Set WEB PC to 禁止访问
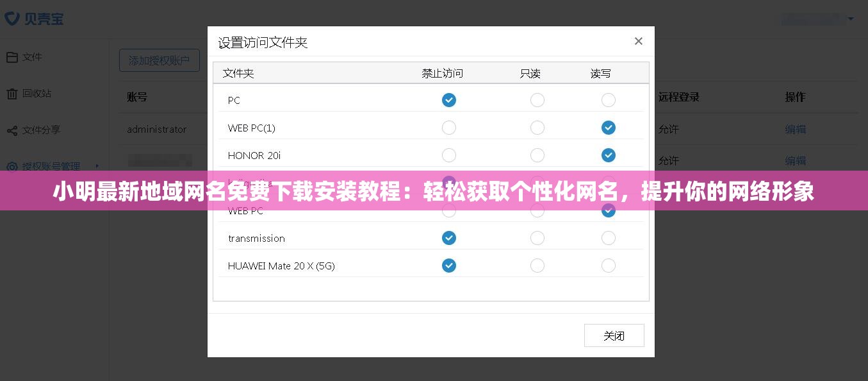This screenshot has width=868, height=381. (449, 210)
